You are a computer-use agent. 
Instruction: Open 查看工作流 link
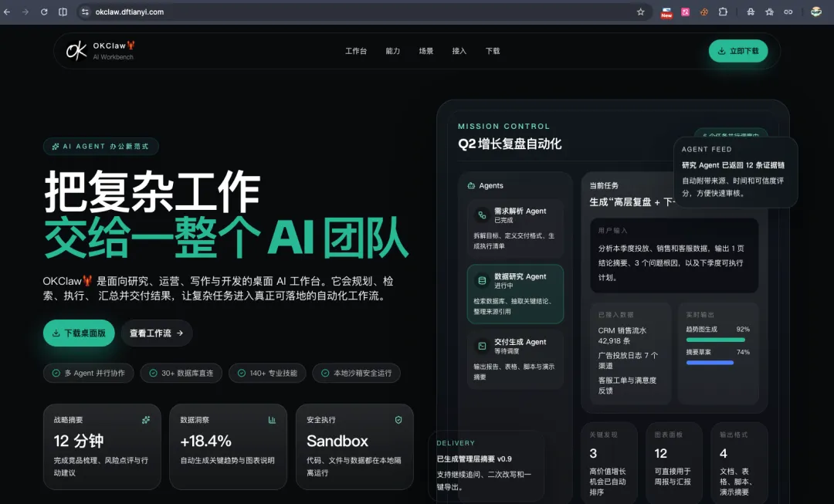point(156,333)
